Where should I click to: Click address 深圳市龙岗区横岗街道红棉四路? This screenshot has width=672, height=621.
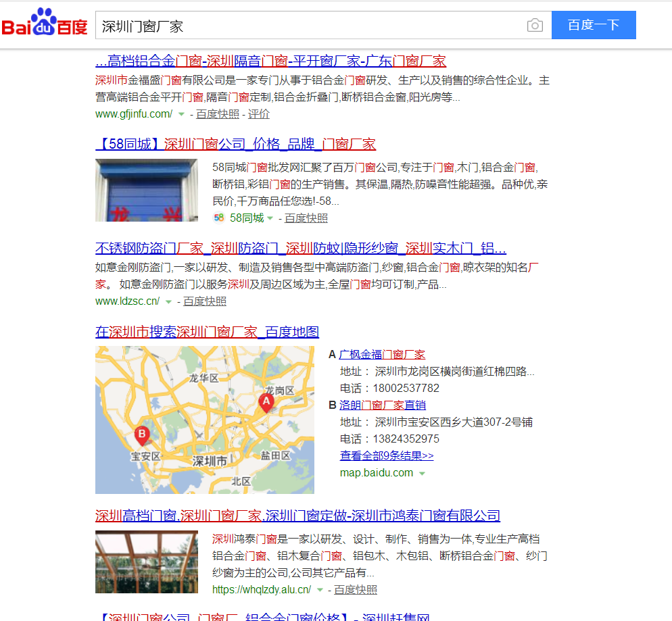pos(454,372)
